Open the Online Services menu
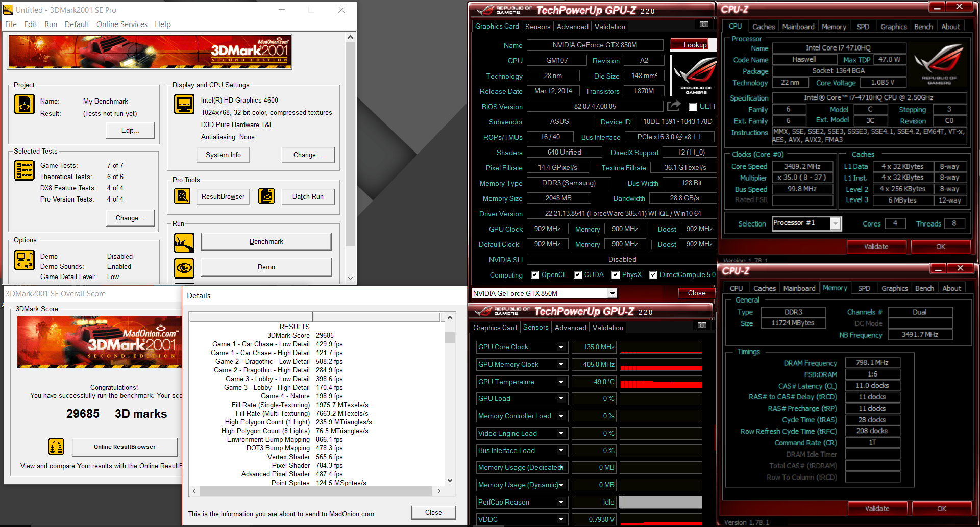This screenshot has height=527, width=980. click(122, 24)
